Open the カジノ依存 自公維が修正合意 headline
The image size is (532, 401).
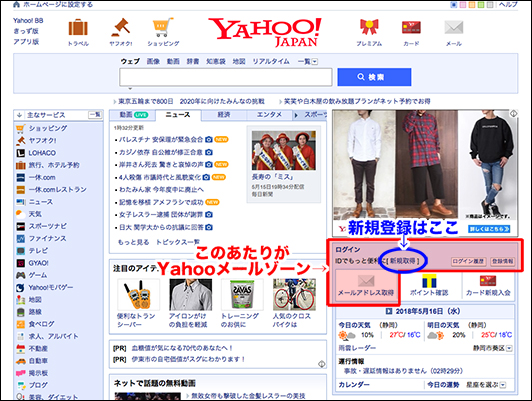pyautogui.click(x=161, y=152)
